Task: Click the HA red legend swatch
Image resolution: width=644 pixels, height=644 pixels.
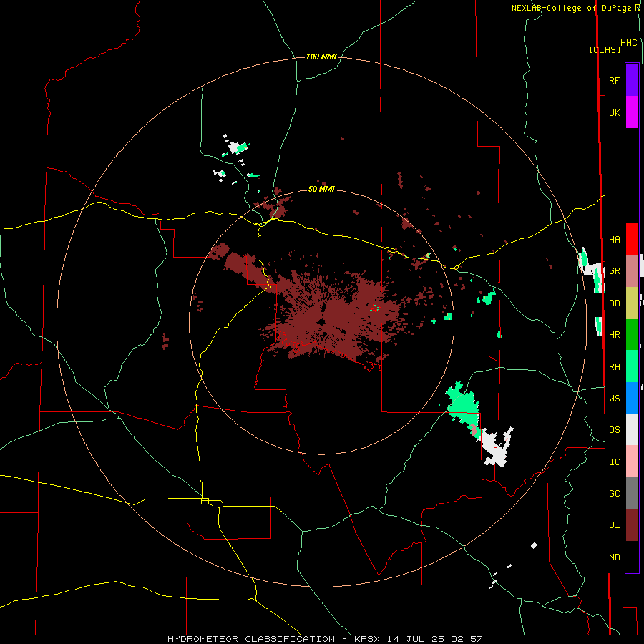Action: (632, 239)
